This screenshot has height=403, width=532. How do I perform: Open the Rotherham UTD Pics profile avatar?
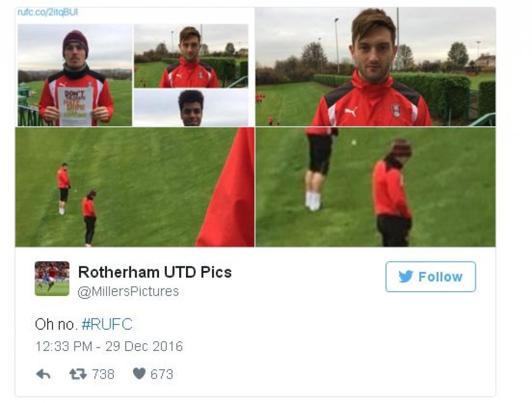coord(52,278)
